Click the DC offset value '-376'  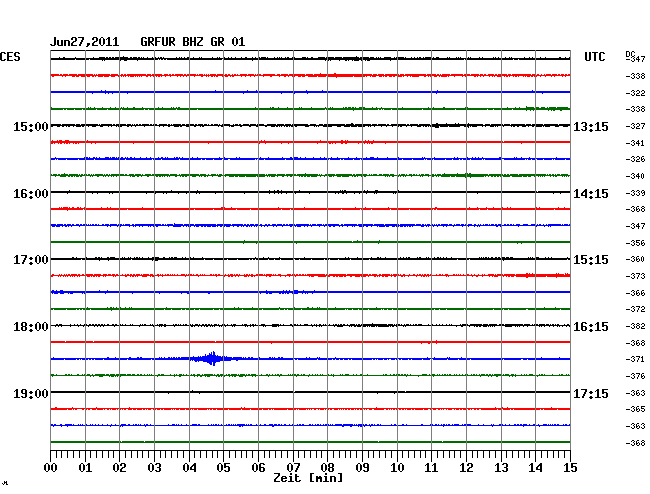(635, 376)
